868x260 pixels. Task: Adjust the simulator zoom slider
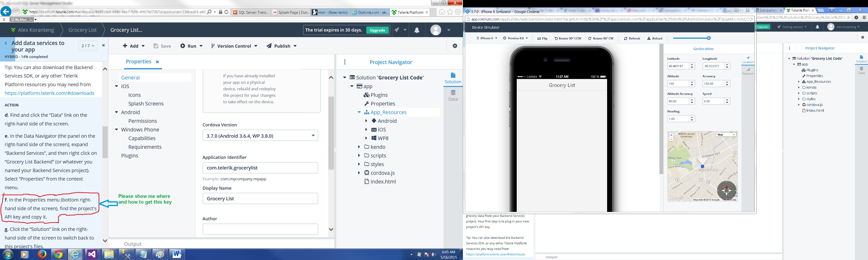(709, 38)
